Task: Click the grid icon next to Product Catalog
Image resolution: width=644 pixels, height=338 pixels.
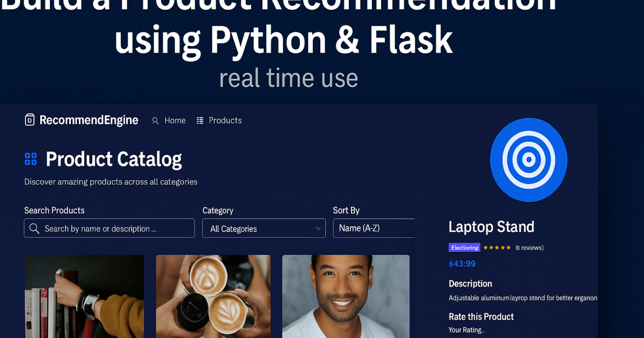Action: (x=31, y=159)
